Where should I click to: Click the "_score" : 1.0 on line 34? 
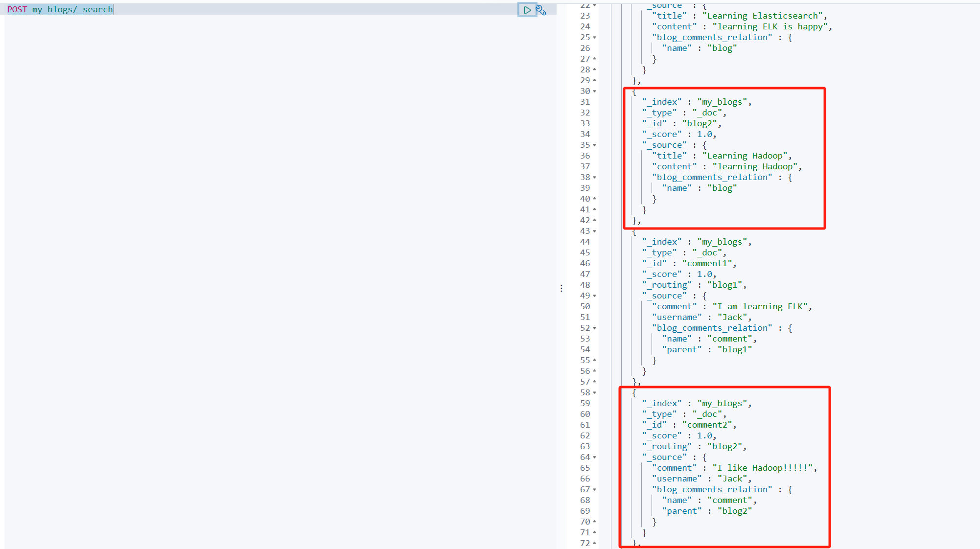679,134
